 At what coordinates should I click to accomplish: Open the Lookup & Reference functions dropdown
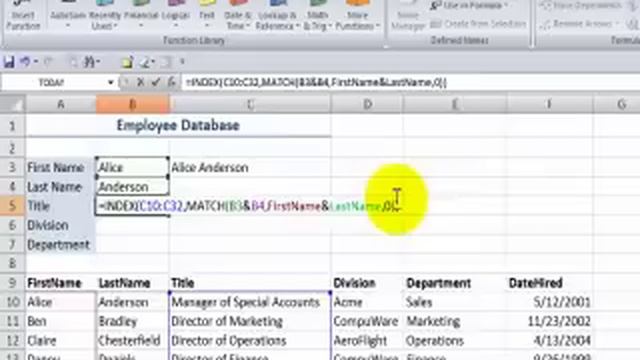pyautogui.click(x=277, y=16)
